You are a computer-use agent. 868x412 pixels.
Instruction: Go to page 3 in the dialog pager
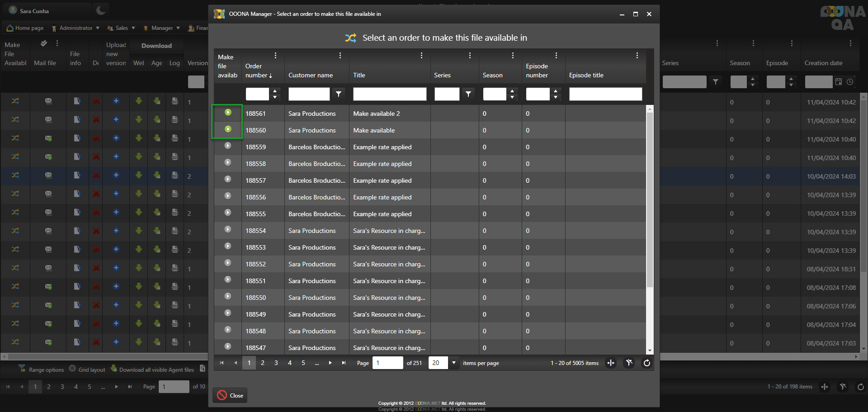point(276,363)
